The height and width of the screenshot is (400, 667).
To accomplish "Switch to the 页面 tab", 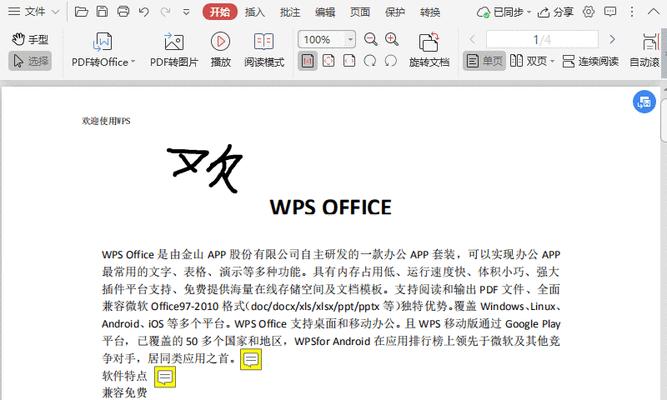I will tap(359, 12).
